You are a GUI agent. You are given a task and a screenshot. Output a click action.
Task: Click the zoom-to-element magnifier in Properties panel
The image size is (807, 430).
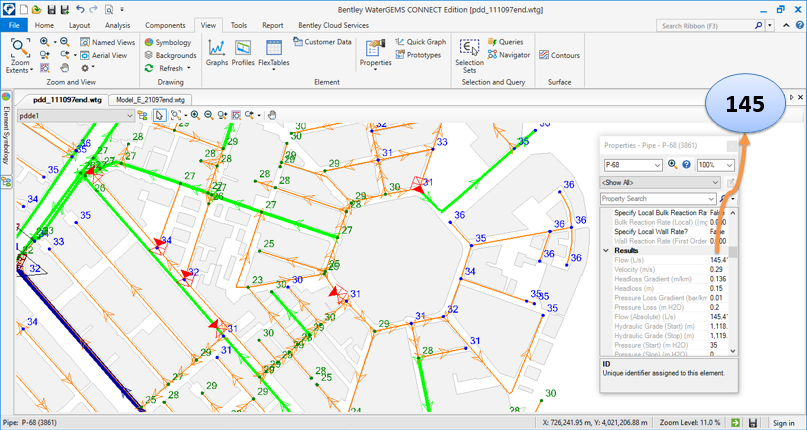pos(672,165)
